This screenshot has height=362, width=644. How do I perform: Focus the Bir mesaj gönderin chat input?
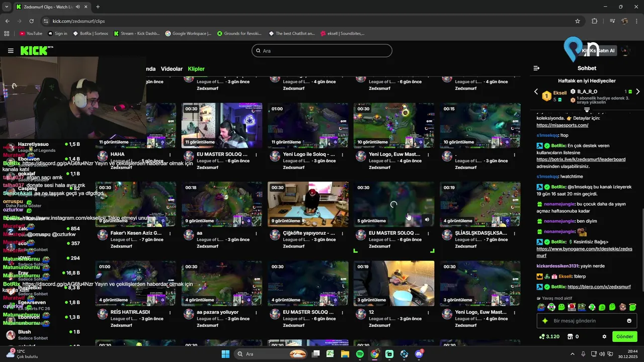click(587, 321)
